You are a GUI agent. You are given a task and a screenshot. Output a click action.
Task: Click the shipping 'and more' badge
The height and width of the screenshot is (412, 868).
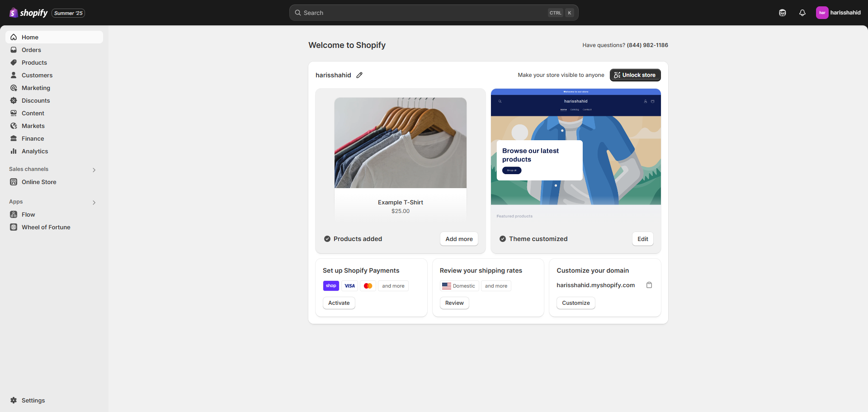pos(496,286)
